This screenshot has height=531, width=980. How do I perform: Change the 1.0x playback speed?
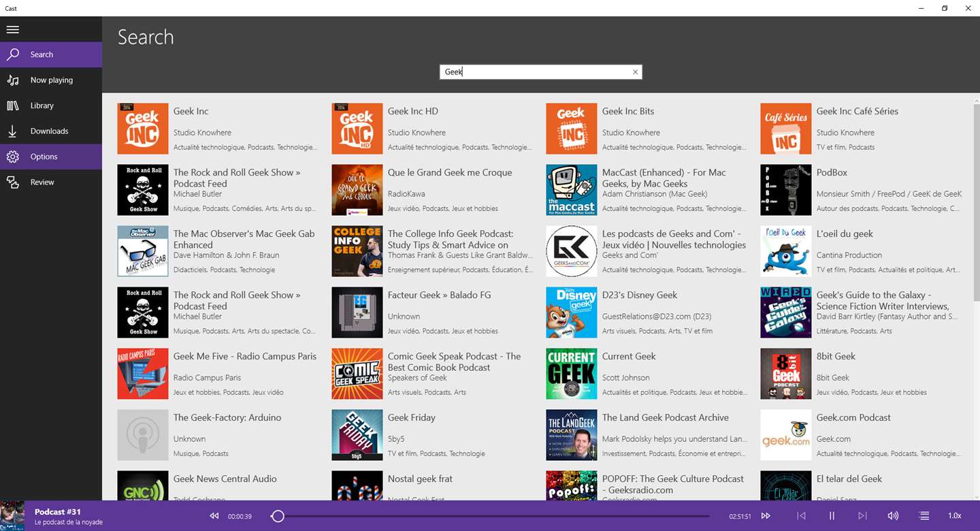click(x=955, y=516)
